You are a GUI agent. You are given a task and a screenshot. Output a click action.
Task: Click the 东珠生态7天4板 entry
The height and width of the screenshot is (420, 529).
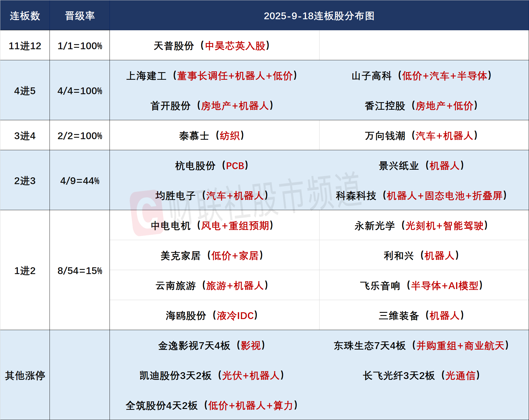pyautogui.click(x=422, y=345)
